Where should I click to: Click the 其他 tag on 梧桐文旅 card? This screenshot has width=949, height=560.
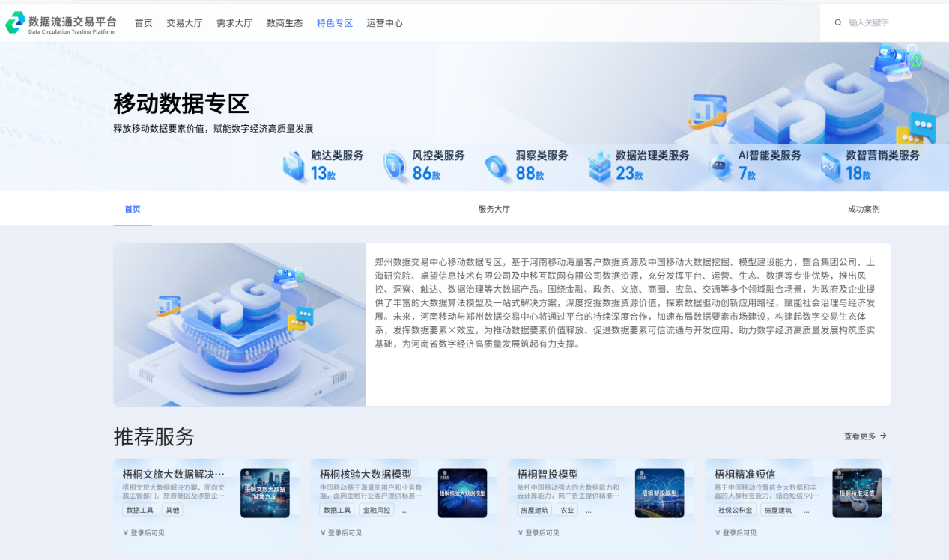point(172,510)
